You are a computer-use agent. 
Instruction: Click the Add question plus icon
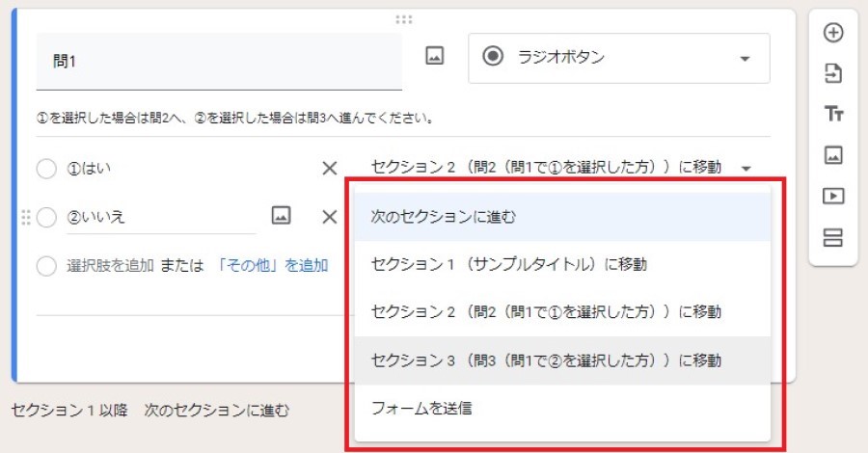833,33
